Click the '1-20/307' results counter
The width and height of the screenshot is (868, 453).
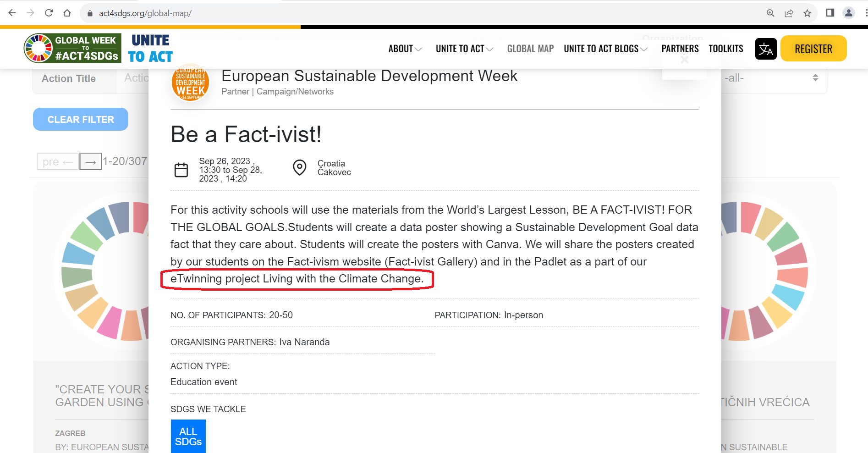point(125,161)
